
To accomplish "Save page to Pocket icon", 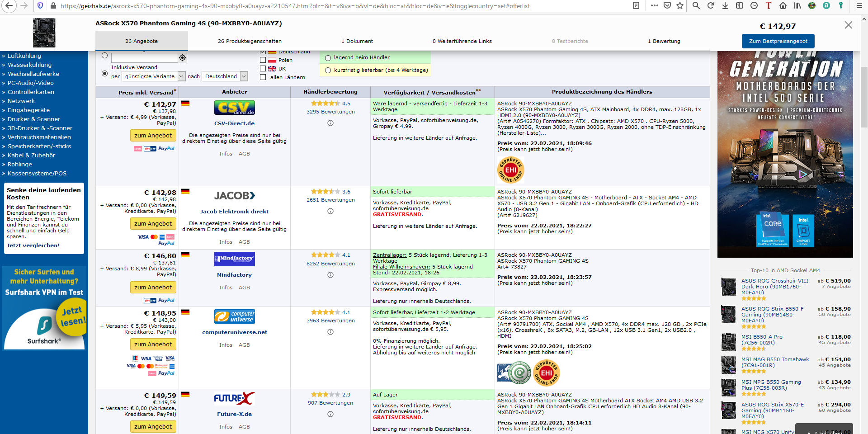I will coord(667,6).
